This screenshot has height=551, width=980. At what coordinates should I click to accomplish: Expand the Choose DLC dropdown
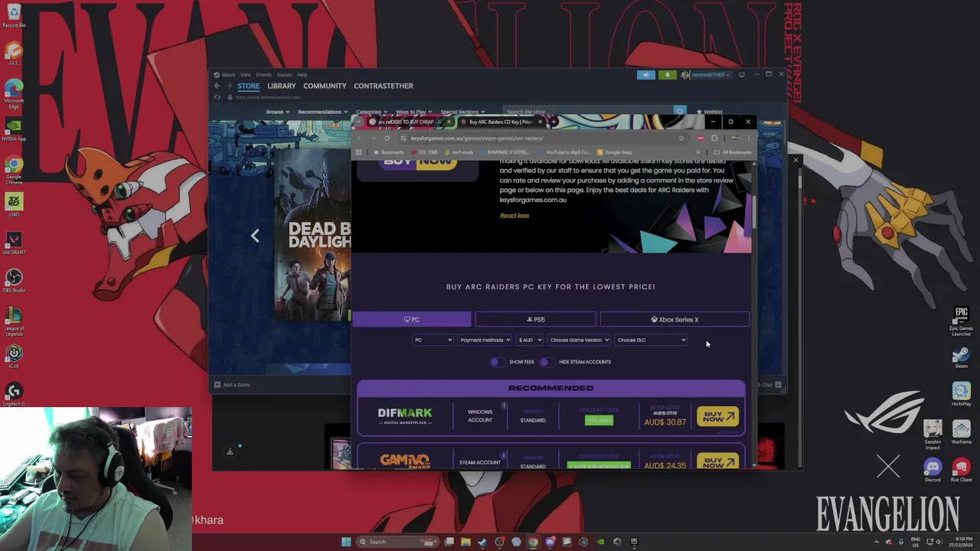tap(651, 340)
